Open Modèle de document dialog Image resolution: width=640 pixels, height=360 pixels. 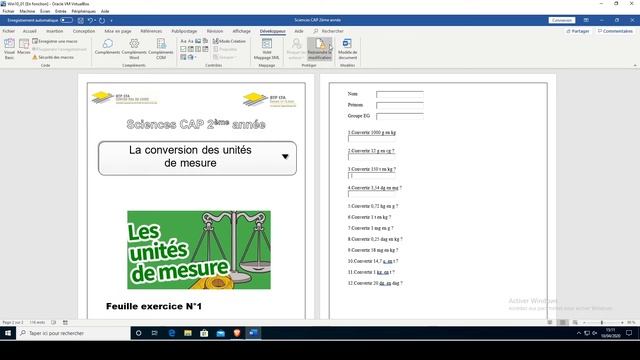click(347, 49)
